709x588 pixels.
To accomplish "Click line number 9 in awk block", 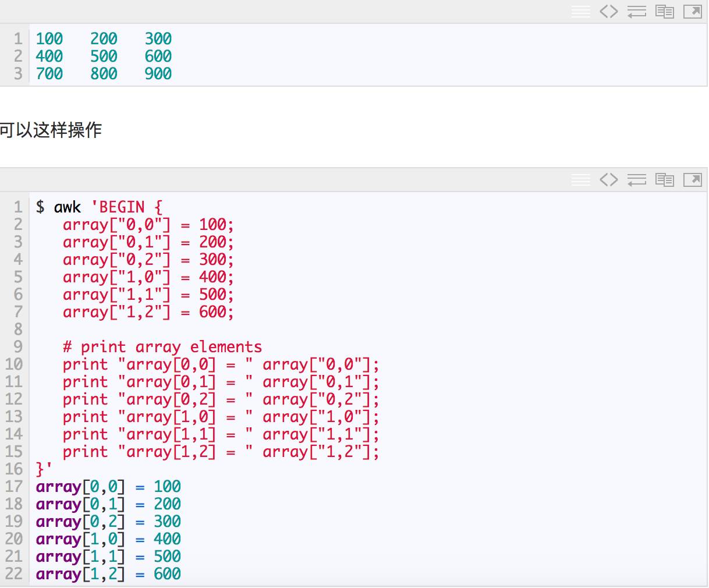I will pyautogui.click(x=18, y=347).
